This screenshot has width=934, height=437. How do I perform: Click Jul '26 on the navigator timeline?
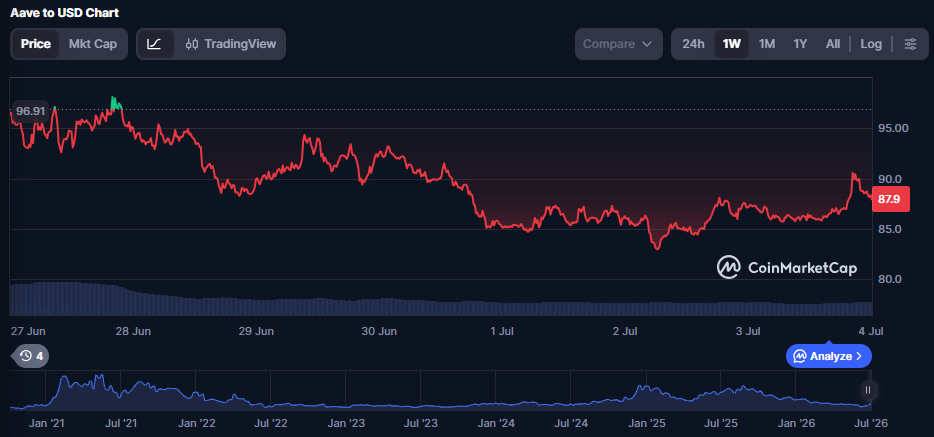pos(870,424)
